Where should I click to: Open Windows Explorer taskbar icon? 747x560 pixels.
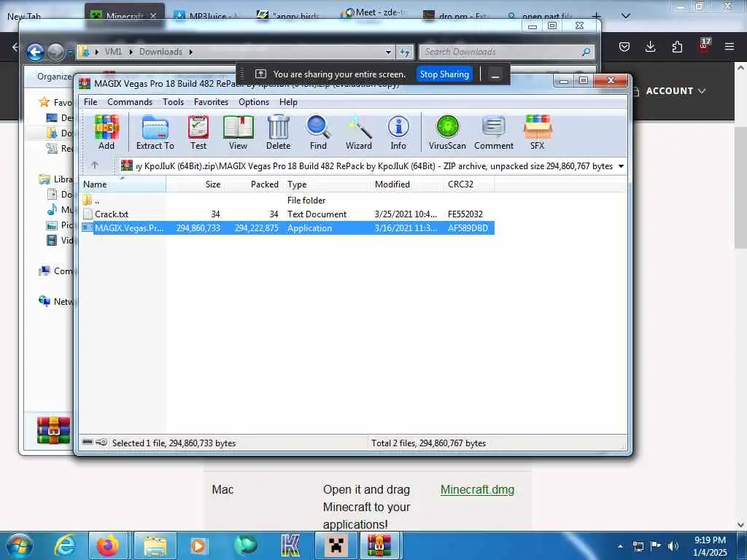click(x=155, y=545)
